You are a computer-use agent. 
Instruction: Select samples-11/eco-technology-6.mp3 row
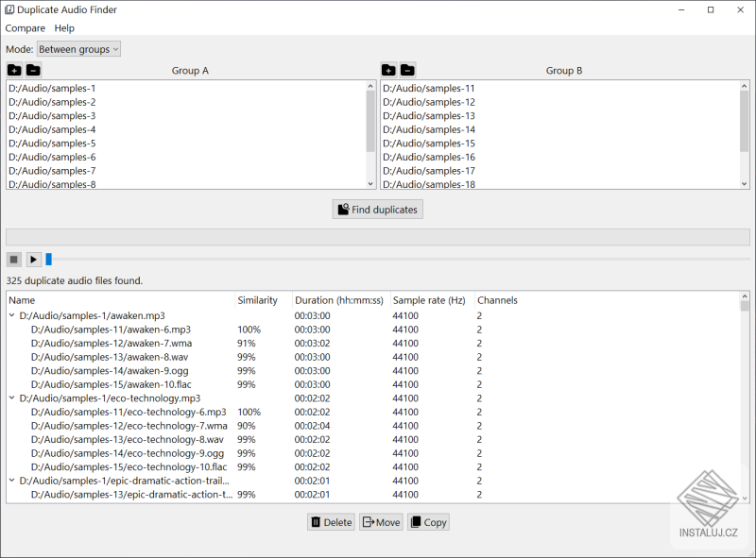(373, 412)
